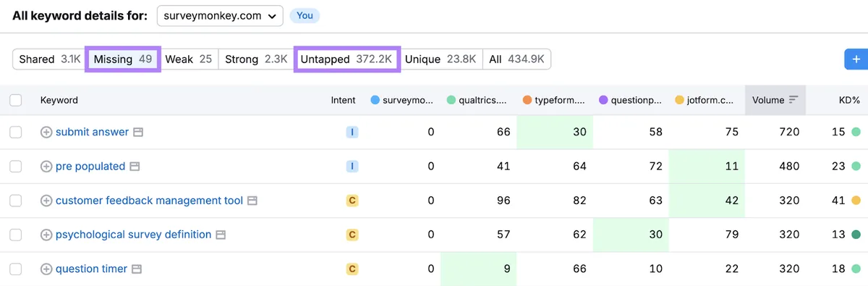Click the qualtrics column header
The width and height of the screenshot is (868, 286).
click(x=477, y=100)
